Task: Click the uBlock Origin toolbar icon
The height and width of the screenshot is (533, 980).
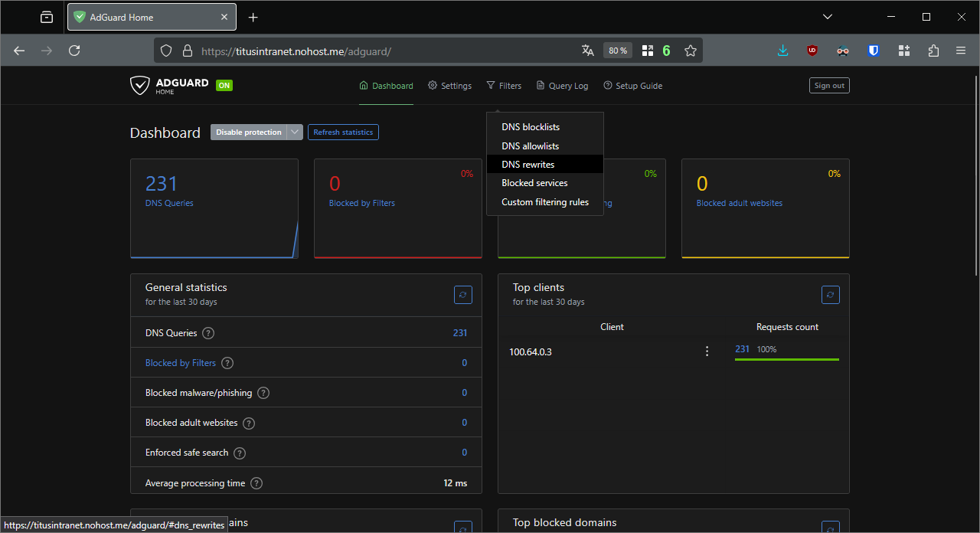Action: coord(812,51)
